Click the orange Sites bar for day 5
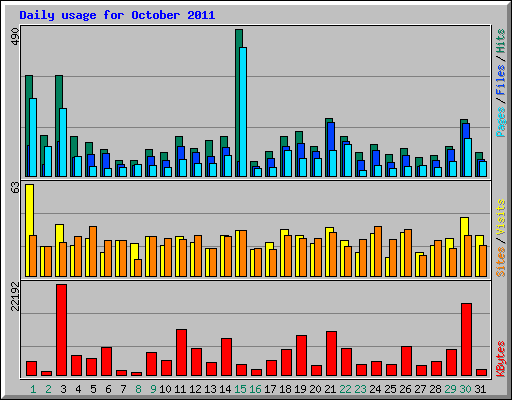This screenshot has height=400, width=512. point(93,252)
